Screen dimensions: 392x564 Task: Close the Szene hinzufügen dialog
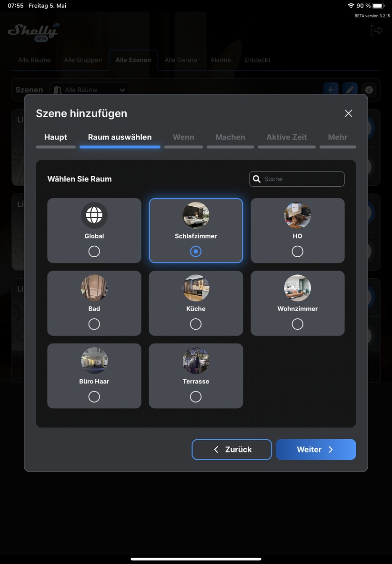348,113
